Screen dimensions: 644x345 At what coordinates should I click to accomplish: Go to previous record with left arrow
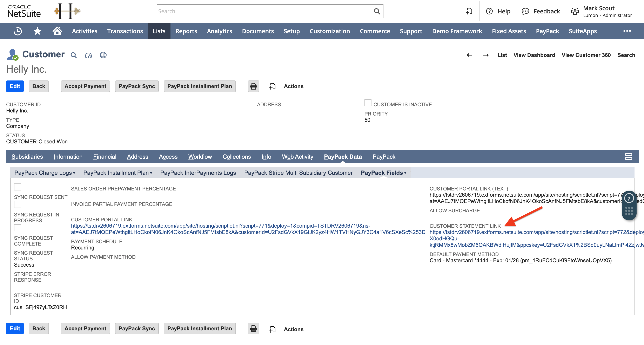click(469, 55)
